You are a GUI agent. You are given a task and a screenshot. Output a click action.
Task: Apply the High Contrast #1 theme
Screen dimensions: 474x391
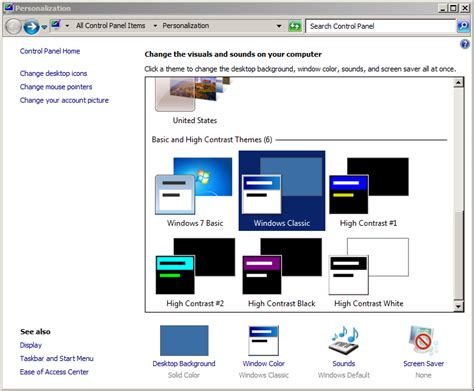(368, 192)
